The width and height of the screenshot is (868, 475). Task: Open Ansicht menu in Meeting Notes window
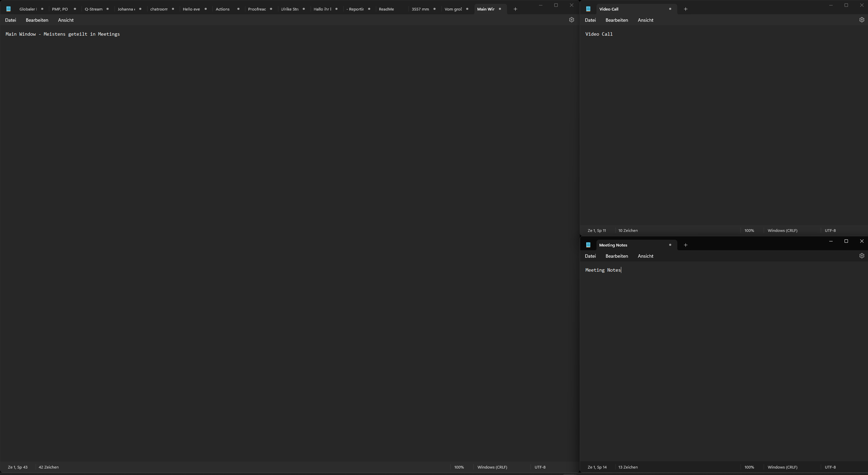coord(645,256)
